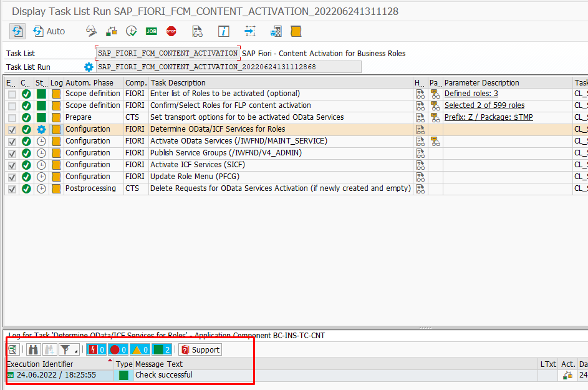The image size is (588, 390).
Task: Show abort messages with red lightning 0 button
Action: pyautogui.click(x=97, y=350)
